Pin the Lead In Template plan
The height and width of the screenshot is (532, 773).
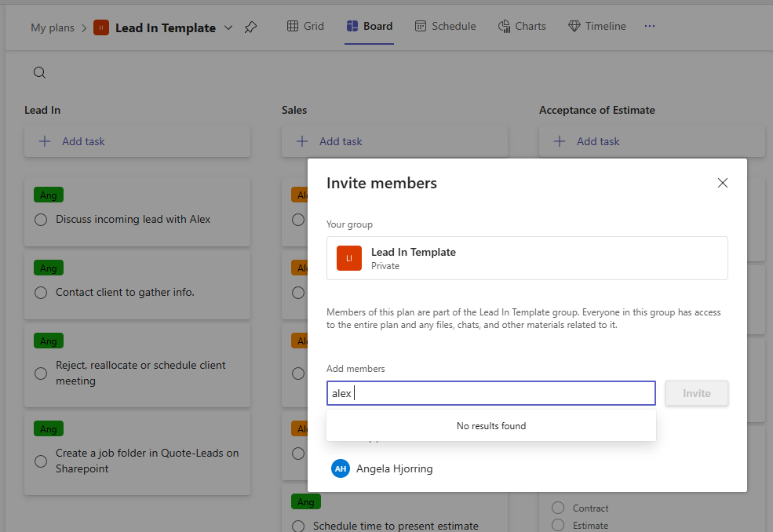[250, 27]
